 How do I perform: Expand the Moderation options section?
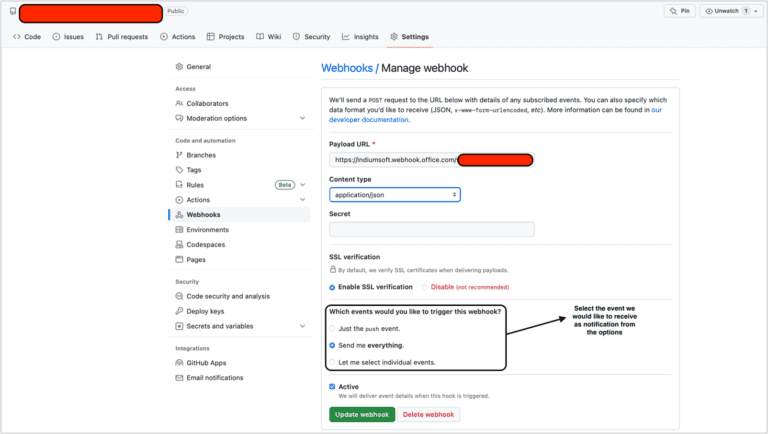coord(303,118)
